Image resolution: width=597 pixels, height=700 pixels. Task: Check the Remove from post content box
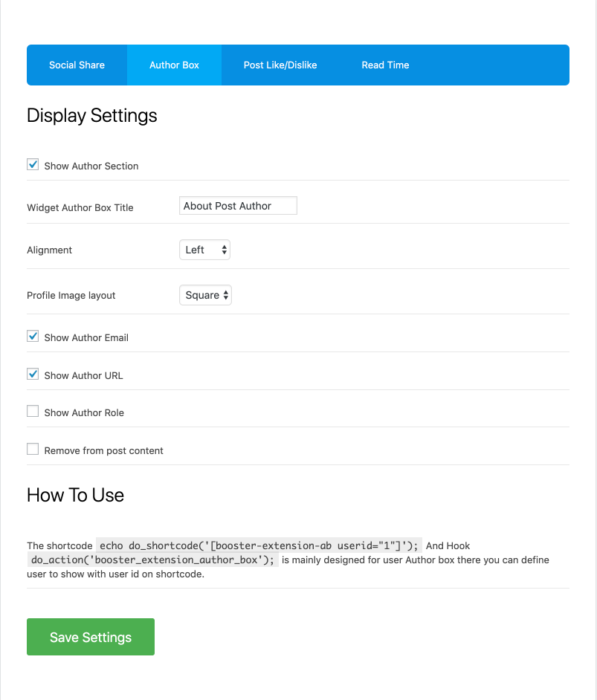[33, 450]
